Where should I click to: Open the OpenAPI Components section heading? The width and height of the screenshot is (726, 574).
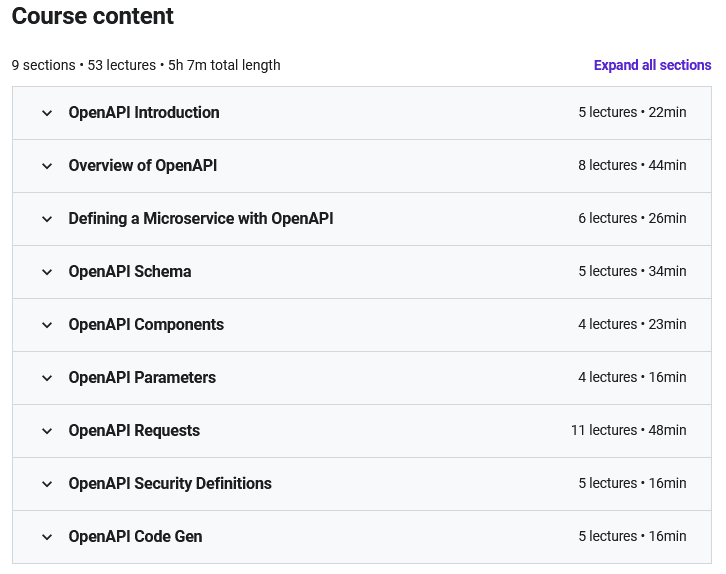pyautogui.click(x=146, y=325)
